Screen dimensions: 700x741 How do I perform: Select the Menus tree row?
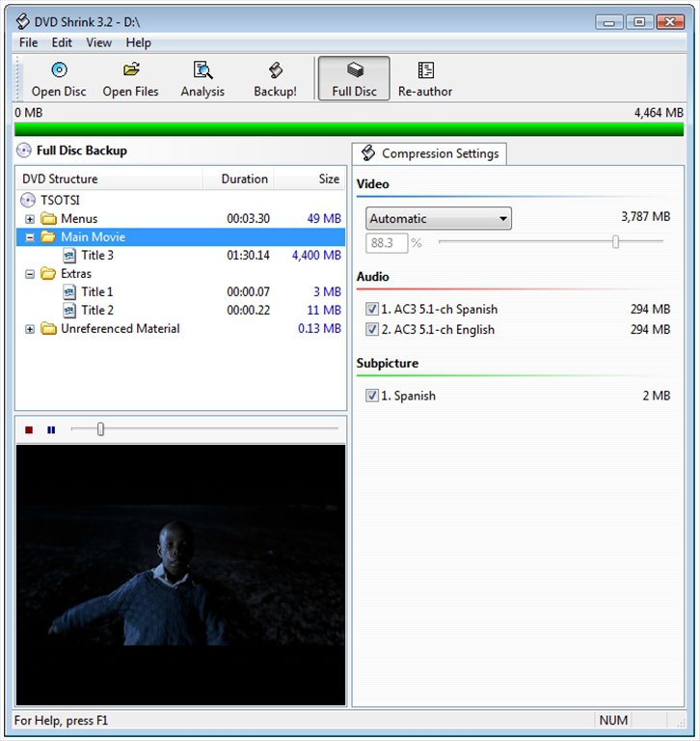[x=180, y=218]
